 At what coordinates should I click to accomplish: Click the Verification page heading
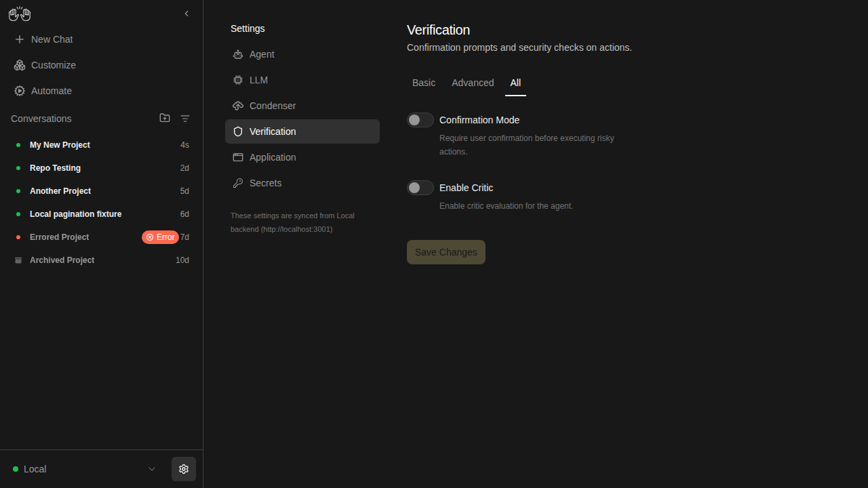point(438,30)
